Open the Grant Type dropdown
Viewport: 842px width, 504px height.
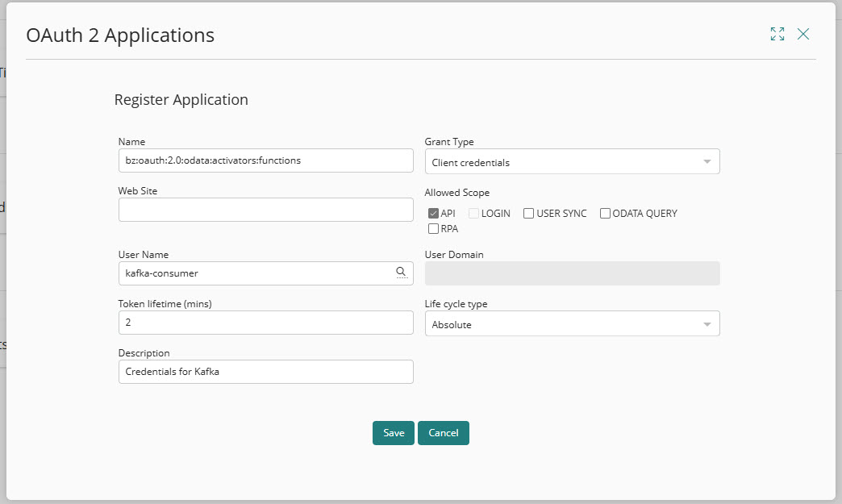click(x=572, y=161)
